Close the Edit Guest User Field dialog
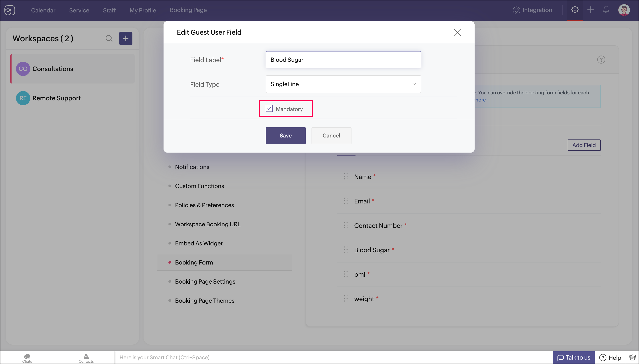This screenshot has width=639, height=364. (457, 32)
